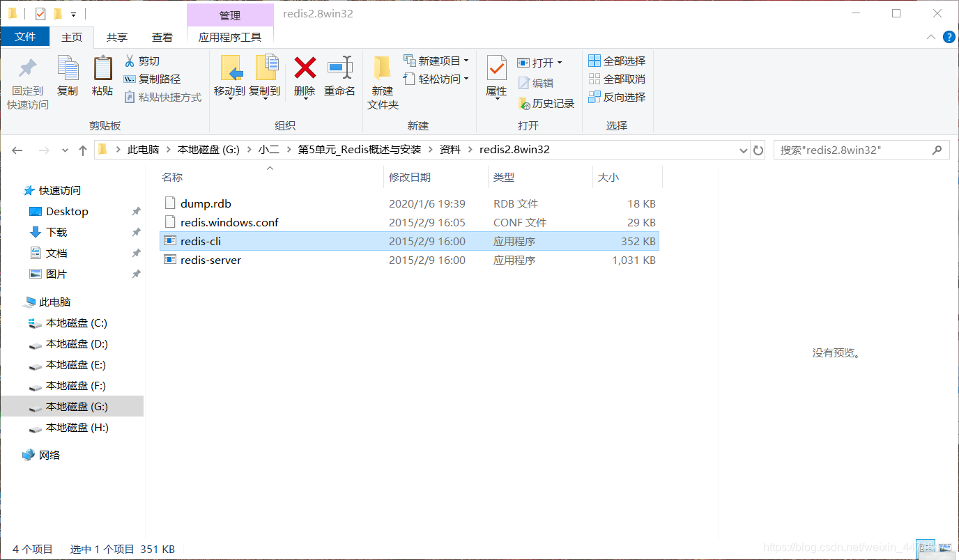This screenshot has width=959, height=560.
Task: Click the address bar Refresh button
Action: click(758, 150)
